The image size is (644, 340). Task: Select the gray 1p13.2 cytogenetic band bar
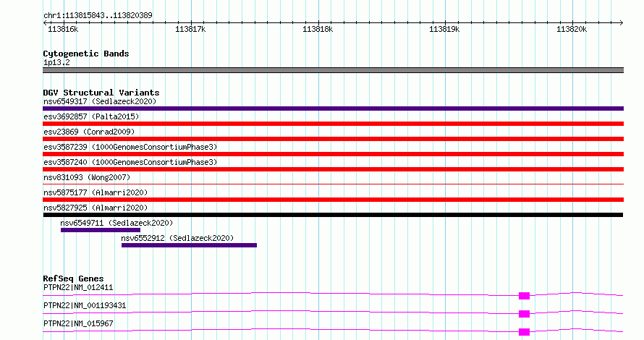click(x=333, y=70)
